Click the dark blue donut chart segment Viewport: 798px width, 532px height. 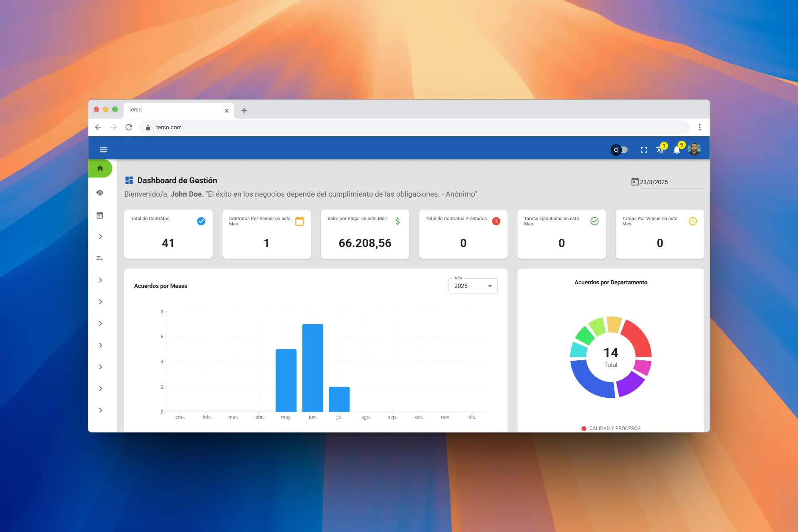point(589,382)
